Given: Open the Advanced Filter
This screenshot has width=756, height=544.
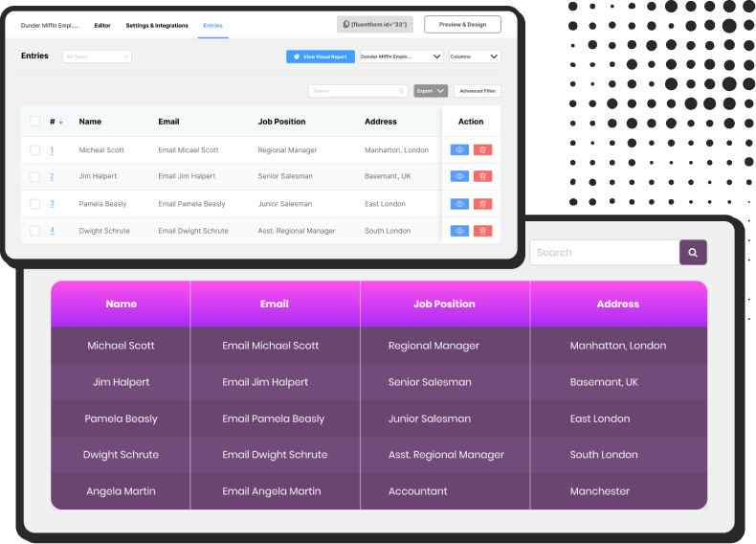Looking at the screenshot, I should pos(478,91).
